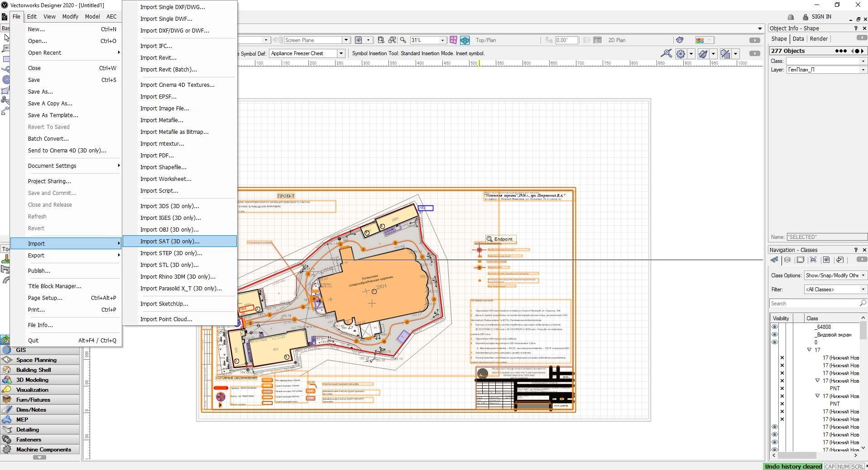Viewport: 868px width, 470px height.
Task: Open the Screen Plane dropdown
Action: tap(345, 40)
